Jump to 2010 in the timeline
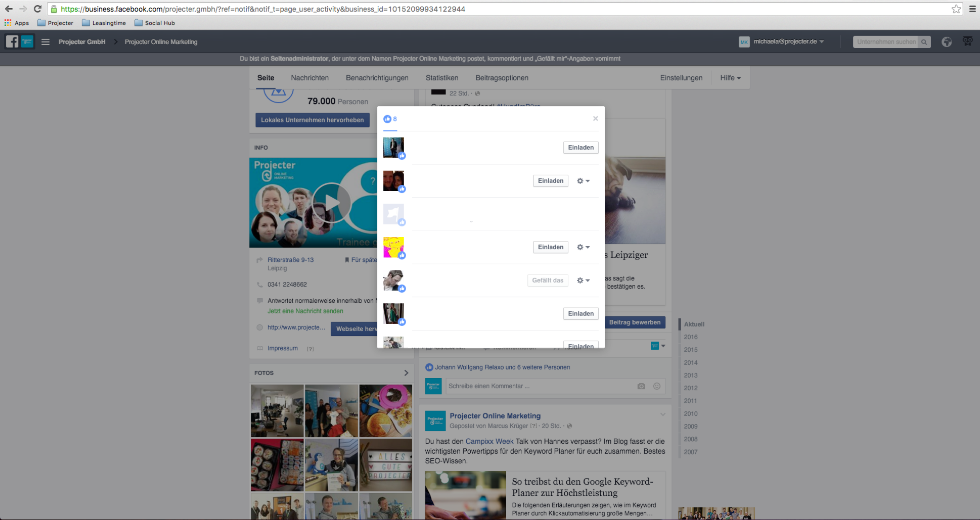 [691, 414]
